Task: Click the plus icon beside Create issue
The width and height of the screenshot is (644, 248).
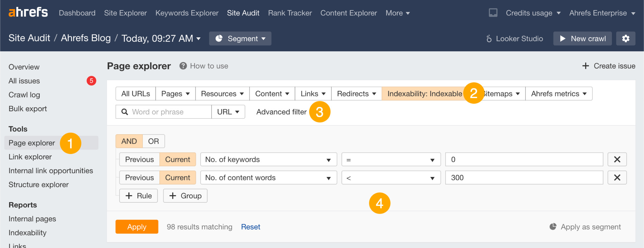Action: pos(586,66)
